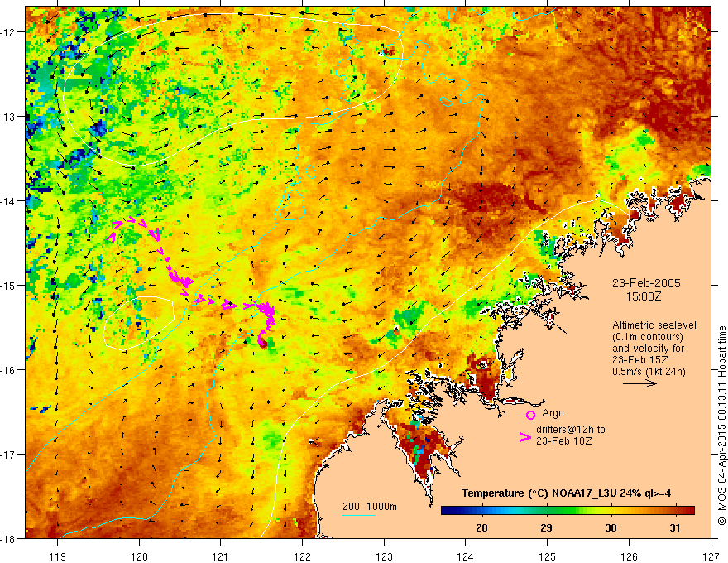
Task: Click the '0.5m/s (1kt 24h)' scale text
Action: pyautogui.click(x=649, y=372)
